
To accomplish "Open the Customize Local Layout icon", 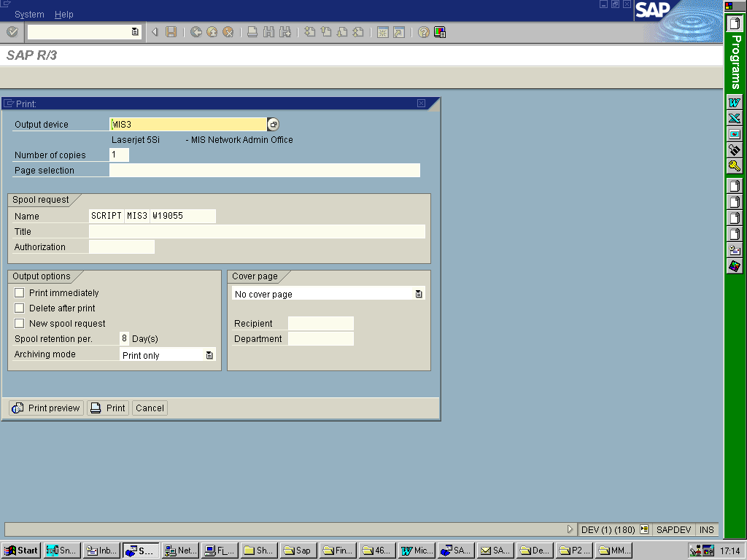I will tap(440, 32).
